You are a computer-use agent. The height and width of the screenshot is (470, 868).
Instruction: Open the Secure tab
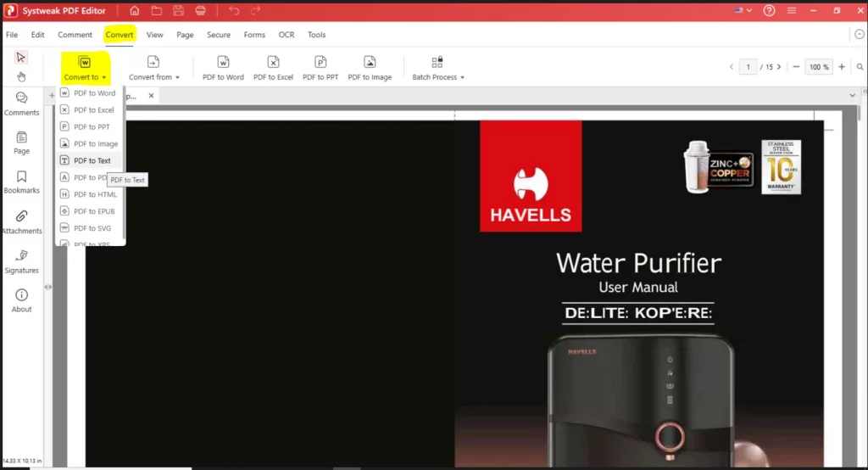tap(219, 35)
